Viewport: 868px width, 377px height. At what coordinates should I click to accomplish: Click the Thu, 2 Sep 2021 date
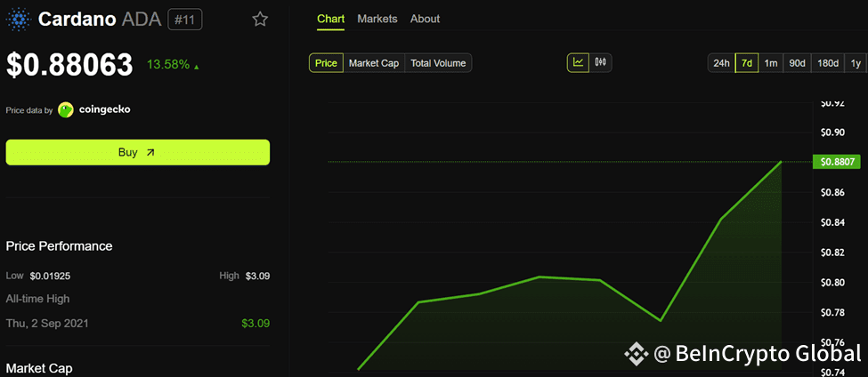(47, 324)
